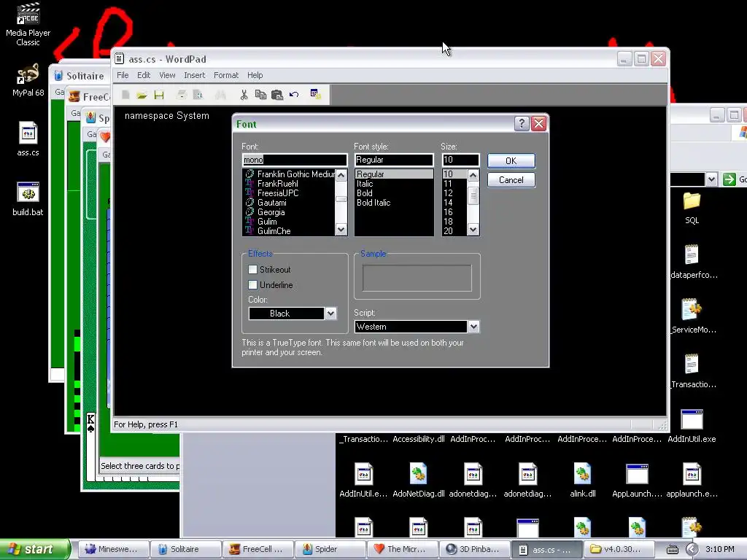747x560 pixels.
Task: Click the Print icon in WordPad toolbar
Action: point(181,95)
